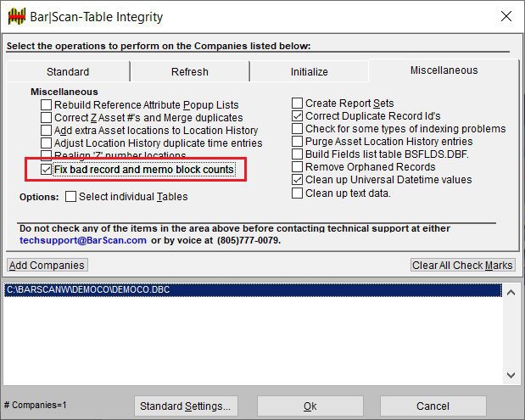Toggle Clean up text data checkbox
The width and height of the screenshot is (525, 420).
coord(298,193)
